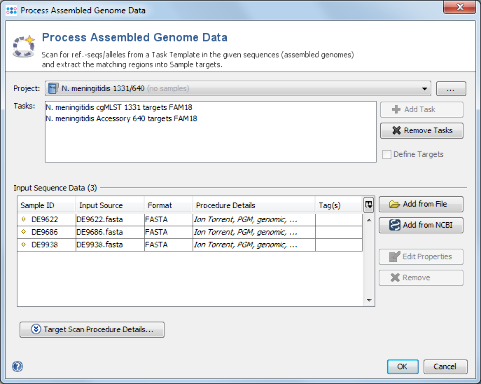Image resolution: width=481 pixels, height=384 pixels.
Task: Click Remove Tasks button
Action: pyautogui.click(x=422, y=130)
